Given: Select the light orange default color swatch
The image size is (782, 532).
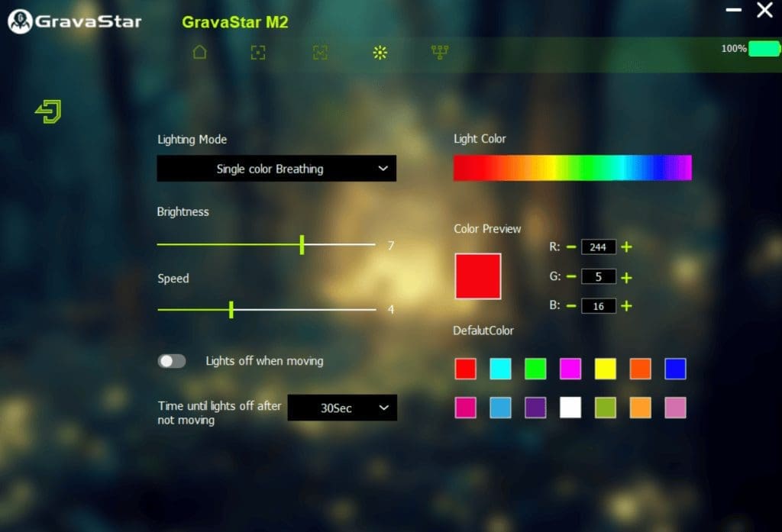Looking at the screenshot, I should click(640, 408).
